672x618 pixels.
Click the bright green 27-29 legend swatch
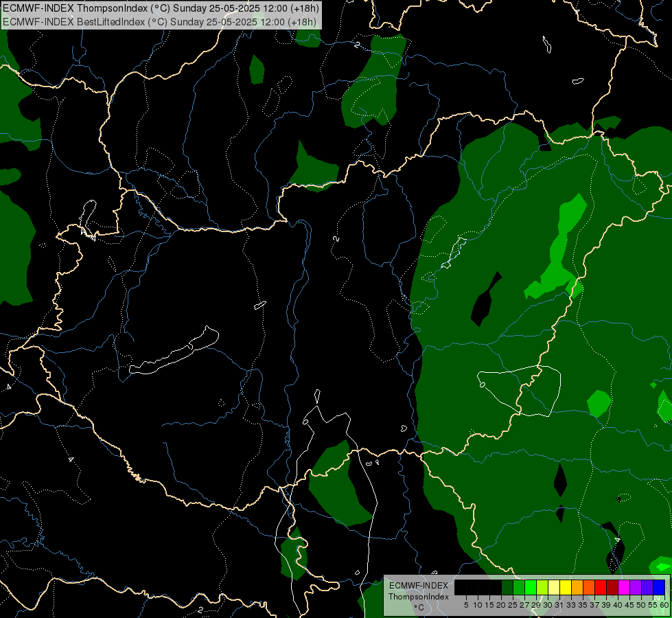pos(531,587)
